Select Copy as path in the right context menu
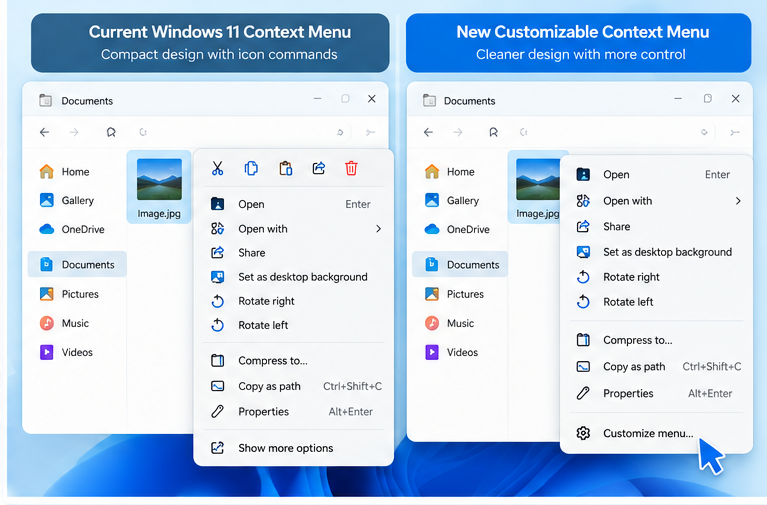Screen dimensions: 767x505 656,367
